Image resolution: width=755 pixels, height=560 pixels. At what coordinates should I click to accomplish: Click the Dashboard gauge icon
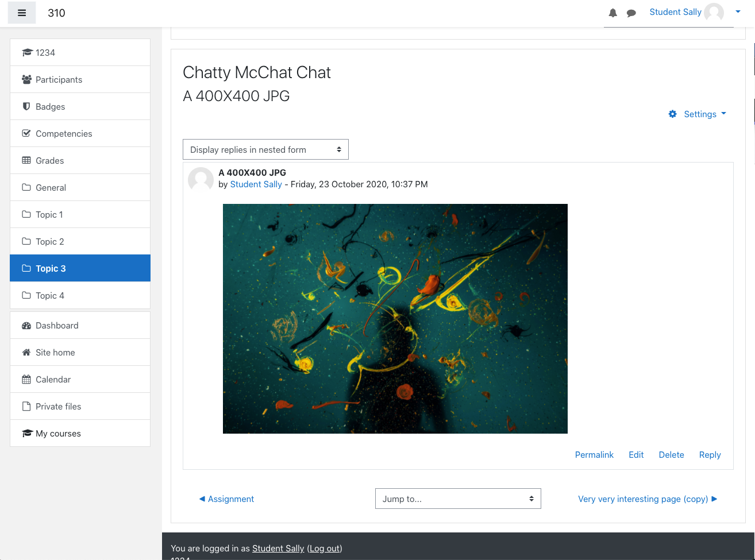26,325
